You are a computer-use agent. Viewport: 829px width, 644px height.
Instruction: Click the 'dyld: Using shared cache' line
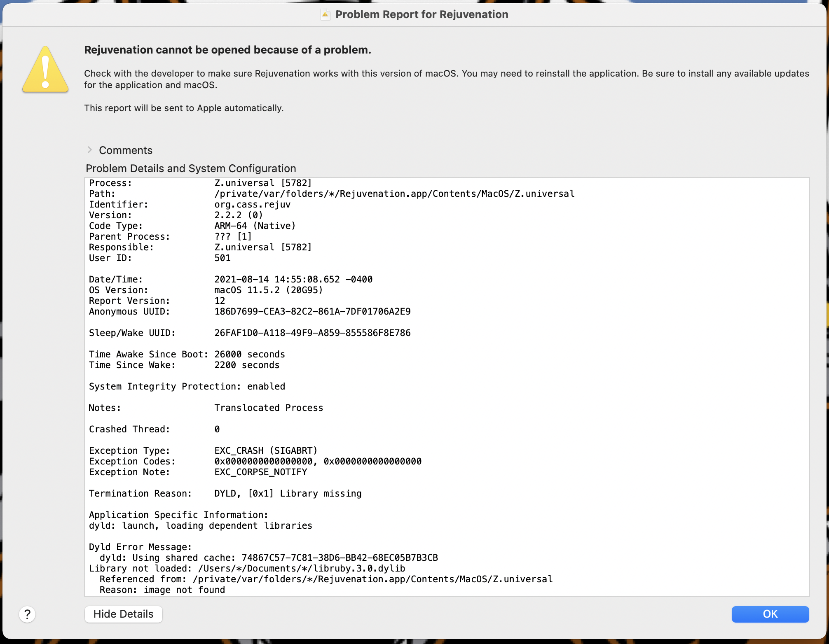click(x=269, y=558)
